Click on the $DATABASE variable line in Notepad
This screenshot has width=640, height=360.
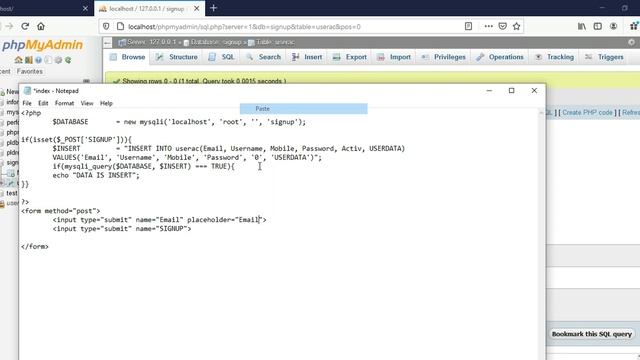pyautogui.click(x=179, y=122)
